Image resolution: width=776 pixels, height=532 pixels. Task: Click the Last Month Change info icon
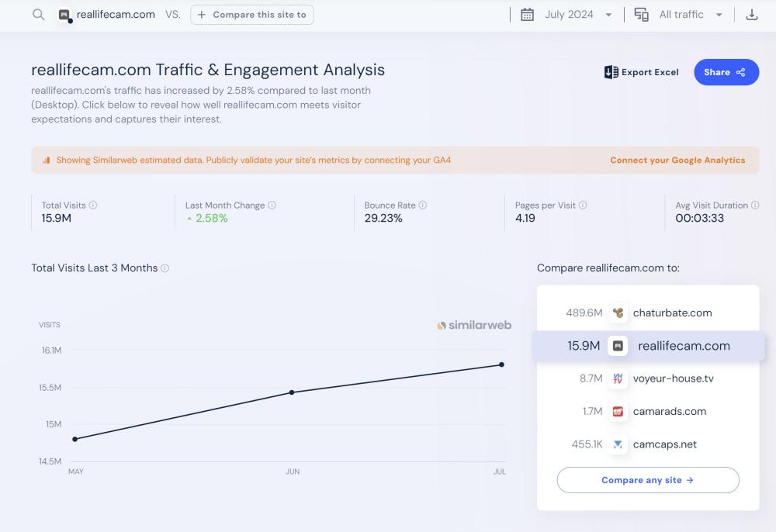[x=272, y=206]
